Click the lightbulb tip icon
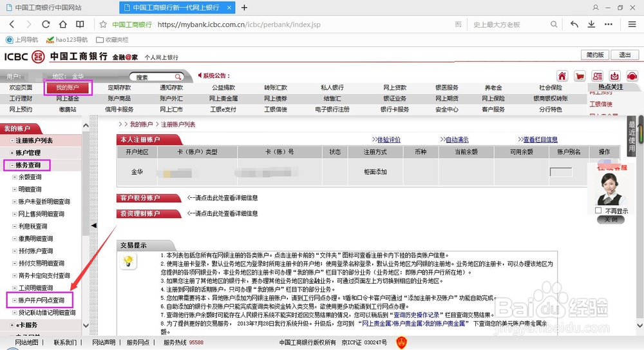 pyautogui.click(x=128, y=261)
